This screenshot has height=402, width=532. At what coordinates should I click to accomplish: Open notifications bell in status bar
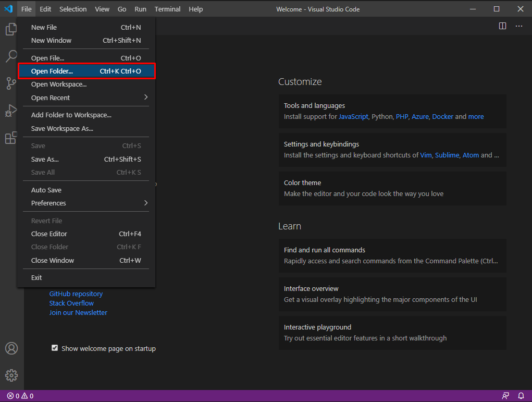click(521, 396)
